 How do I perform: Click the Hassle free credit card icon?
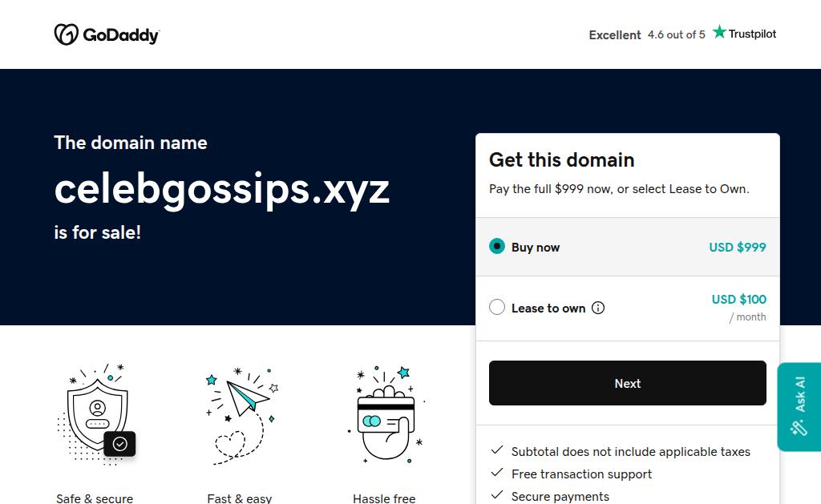pyautogui.click(x=386, y=414)
